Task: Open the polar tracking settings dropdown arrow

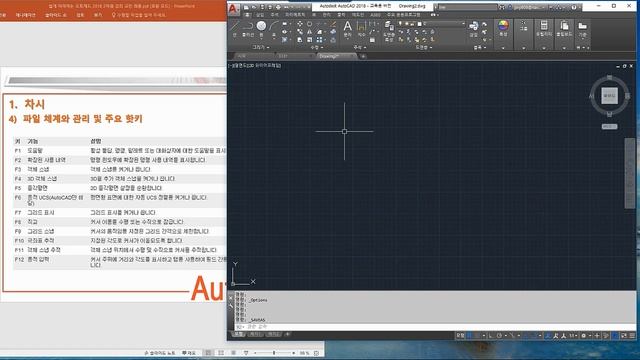Action: (x=505, y=336)
